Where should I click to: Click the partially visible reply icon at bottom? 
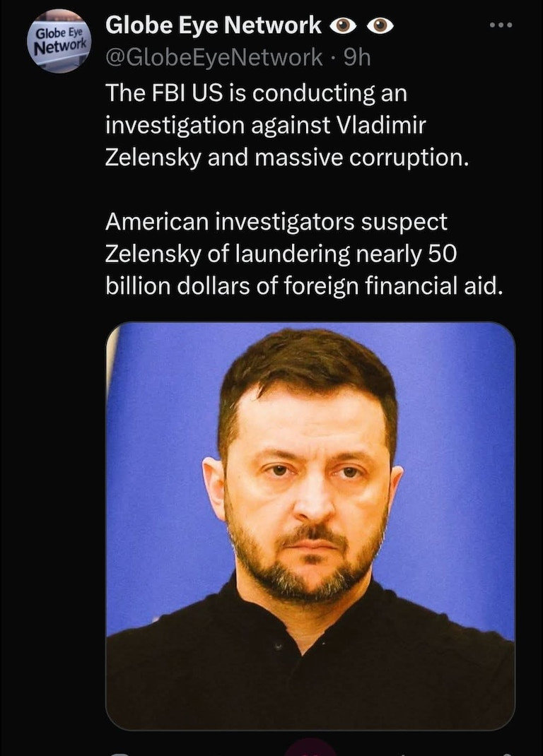(119, 753)
